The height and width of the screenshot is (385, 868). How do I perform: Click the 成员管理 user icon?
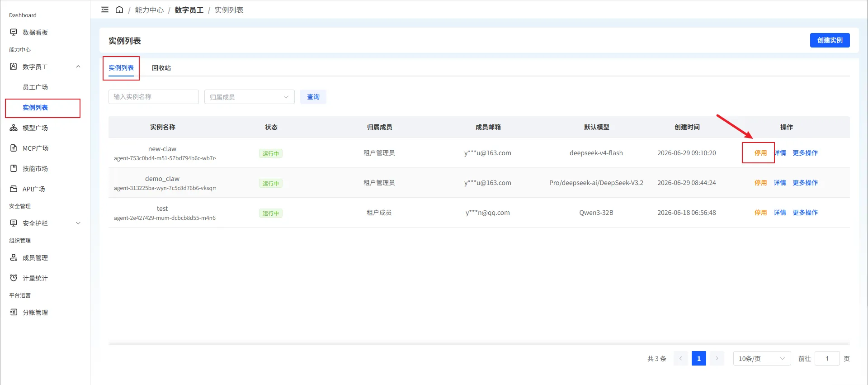tap(14, 257)
